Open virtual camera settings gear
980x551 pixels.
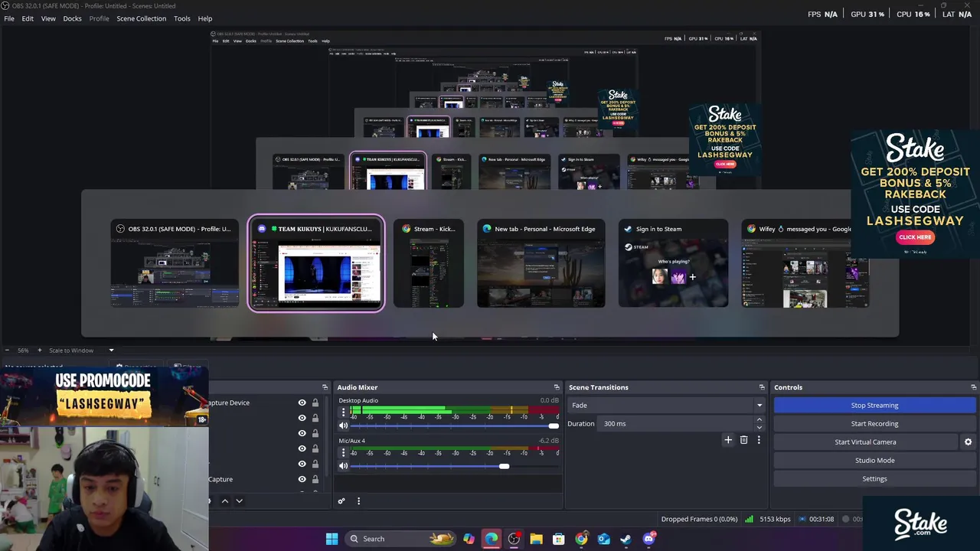click(968, 442)
